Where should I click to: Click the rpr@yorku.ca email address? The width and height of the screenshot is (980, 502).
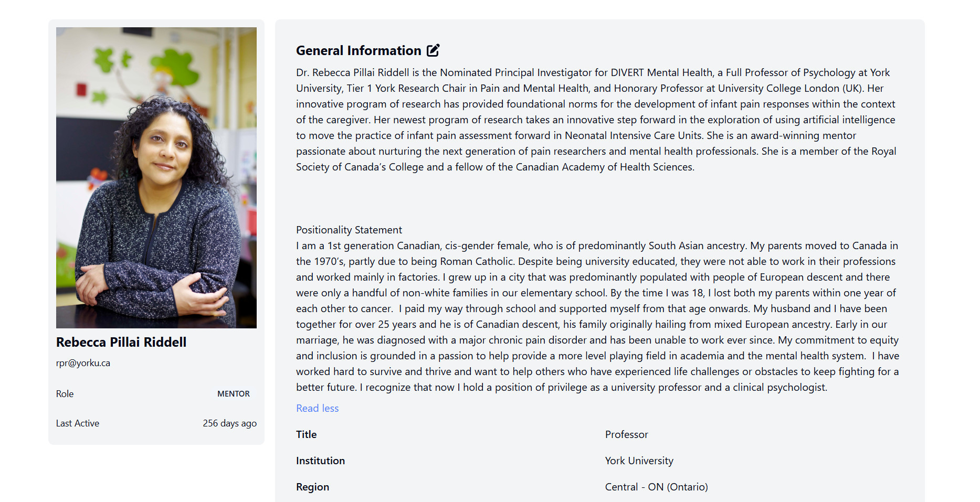pyautogui.click(x=83, y=363)
